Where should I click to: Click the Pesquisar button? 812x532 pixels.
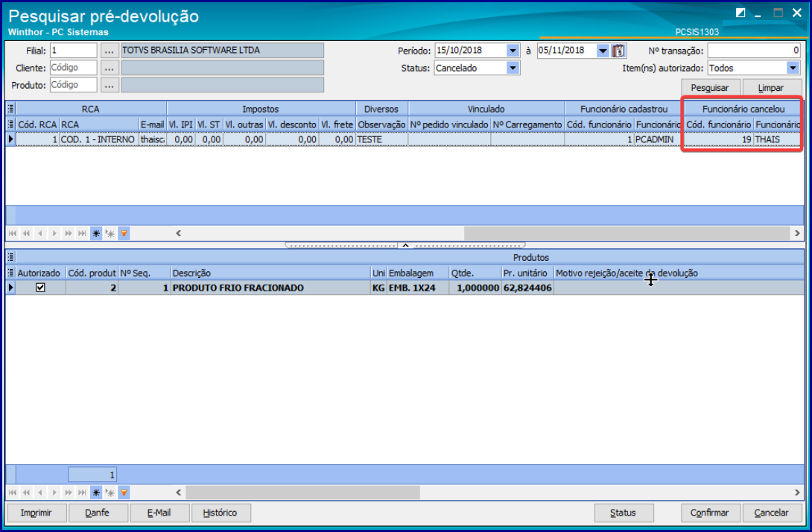tap(710, 87)
